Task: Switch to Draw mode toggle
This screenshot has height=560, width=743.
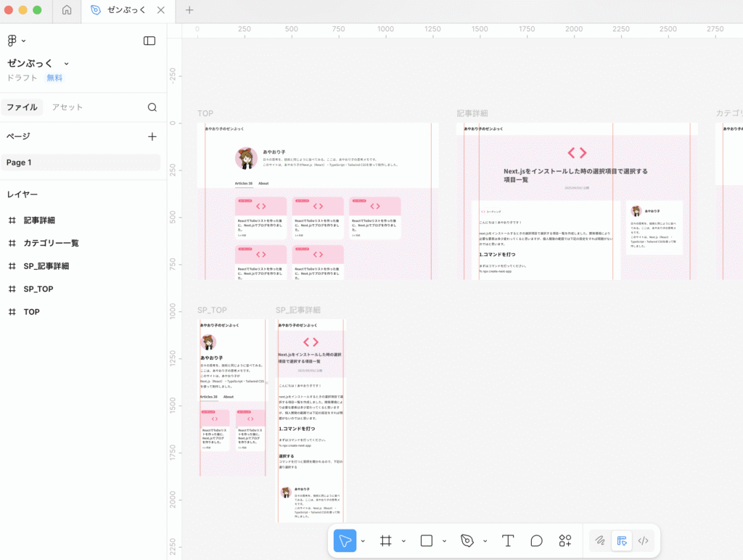Action: [x=600, y=540]
